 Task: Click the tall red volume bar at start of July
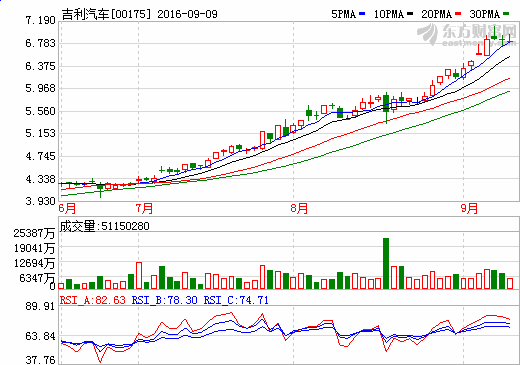tap(139, 276)
